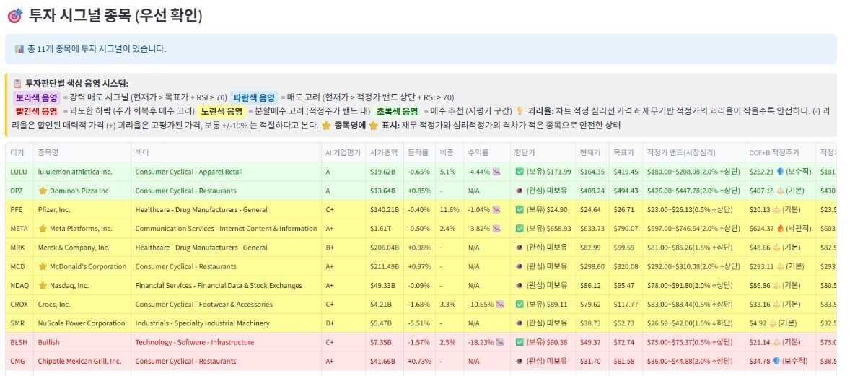The width and height of the screenshot is (868, 376).
Task: Click the target emoji in the page heading
Action: tap(14, 15)
